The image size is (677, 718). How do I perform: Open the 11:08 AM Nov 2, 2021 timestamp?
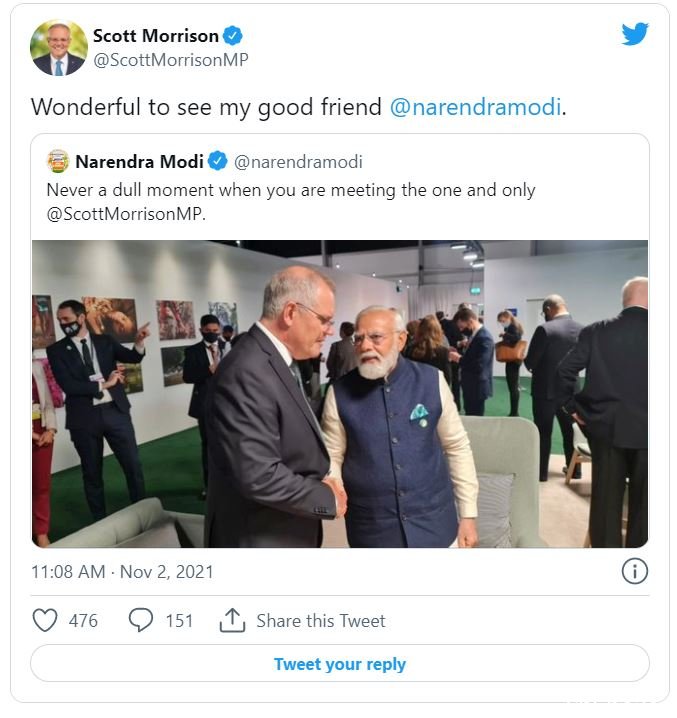click(x=122, y=572)
